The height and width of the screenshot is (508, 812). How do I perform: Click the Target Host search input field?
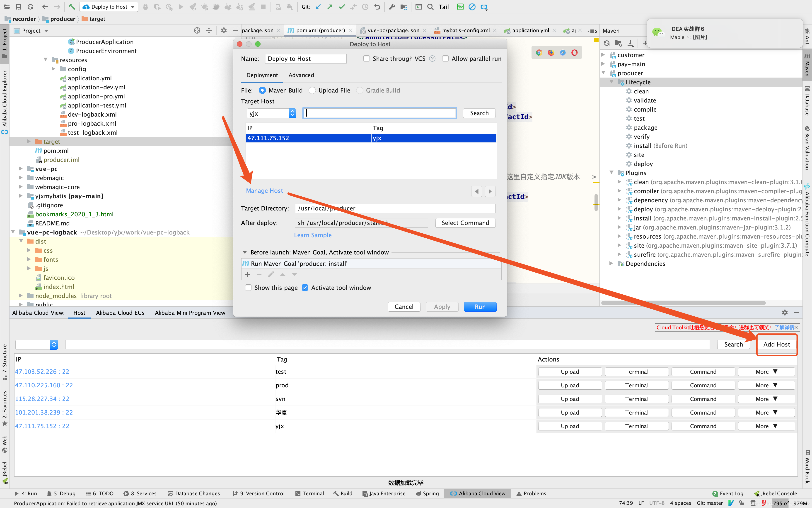[379, 113]
